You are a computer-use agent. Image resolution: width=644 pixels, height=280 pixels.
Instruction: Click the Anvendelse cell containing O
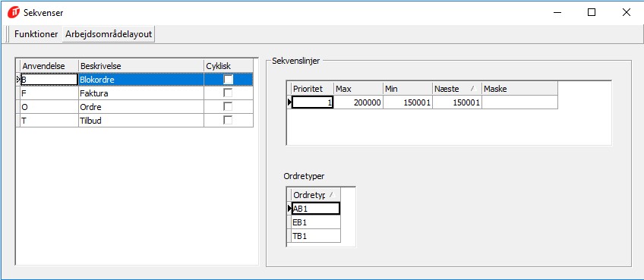[49, 107]
